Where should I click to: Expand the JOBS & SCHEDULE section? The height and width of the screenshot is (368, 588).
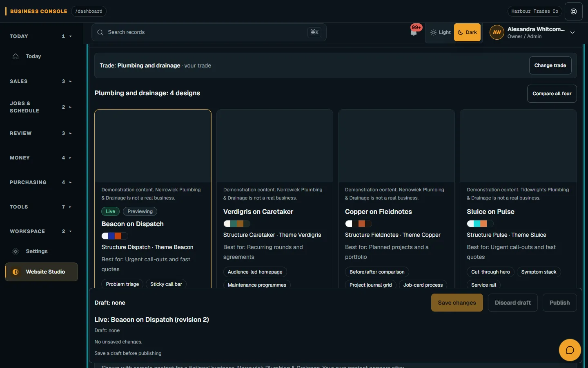tap(41, 107)
